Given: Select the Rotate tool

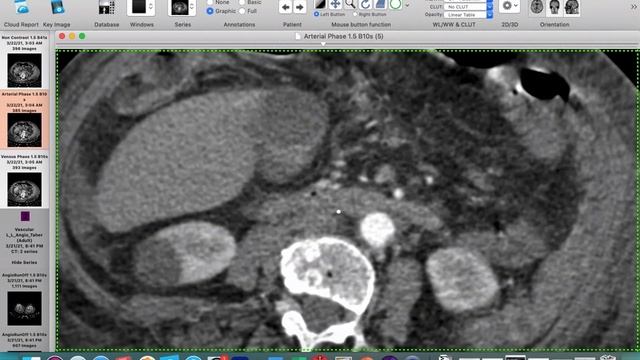Looking at the screenshot, I should pos(365,4).
